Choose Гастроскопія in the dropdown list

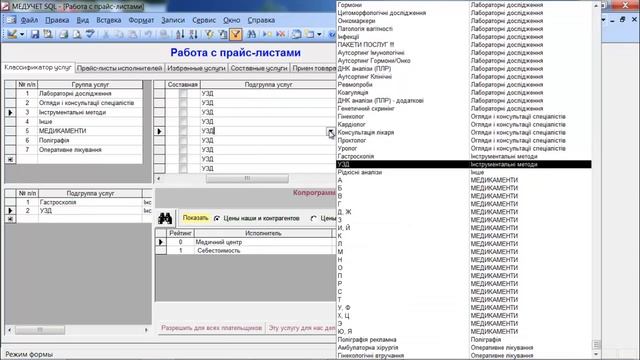point(464,156)
